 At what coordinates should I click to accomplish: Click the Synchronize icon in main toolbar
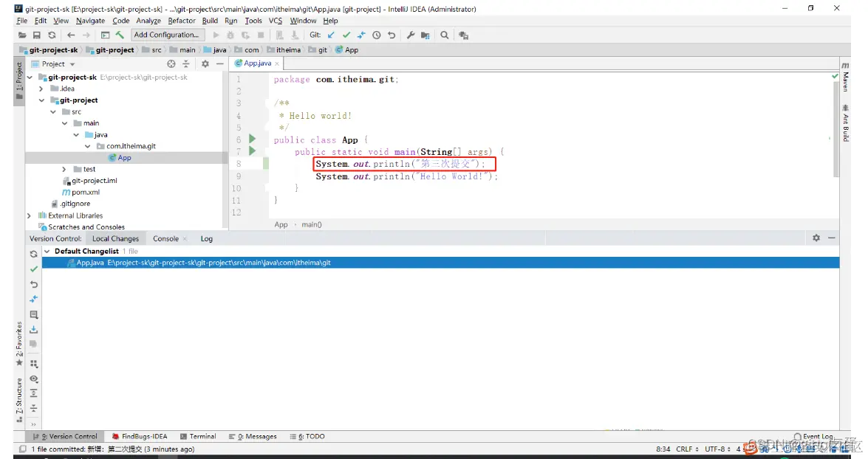[52, 35]
